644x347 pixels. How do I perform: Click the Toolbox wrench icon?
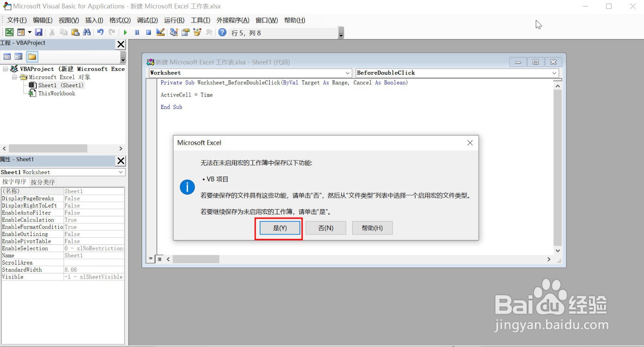pyautogui.click(x=209, y=32)
